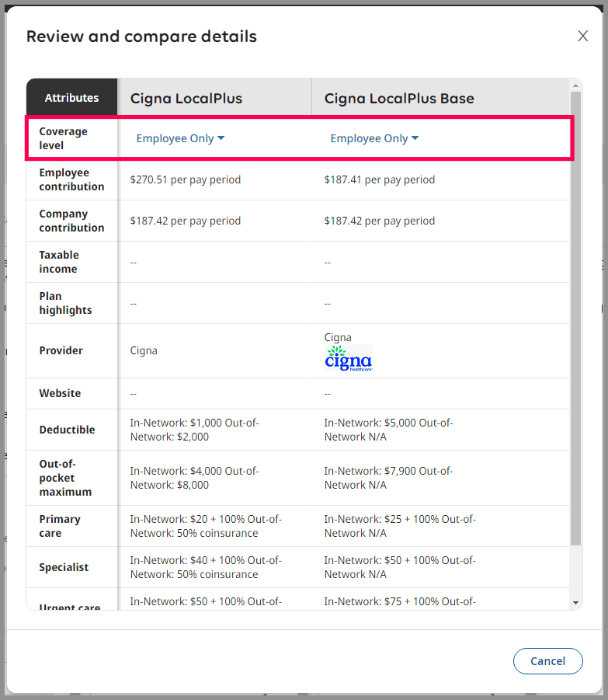Select the Attributes column header
The height and width of the screenshot is (700, 608).
point(71,98)
